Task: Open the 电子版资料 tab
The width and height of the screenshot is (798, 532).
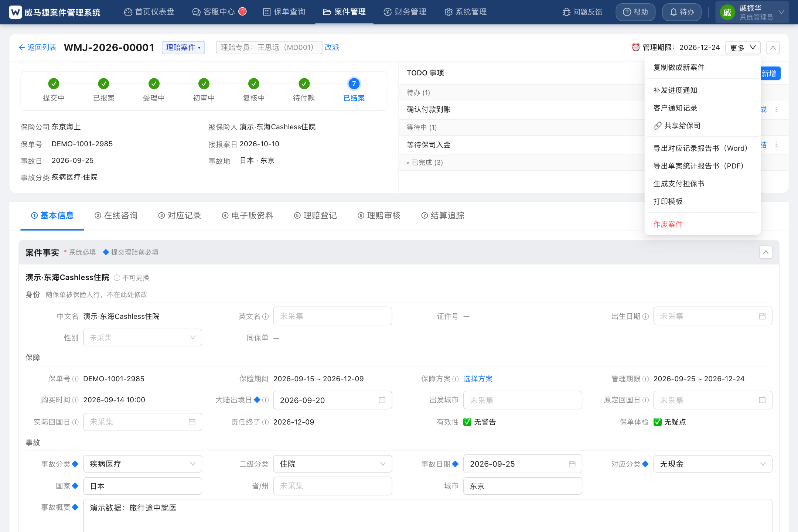Action: (x=248, y=216)
